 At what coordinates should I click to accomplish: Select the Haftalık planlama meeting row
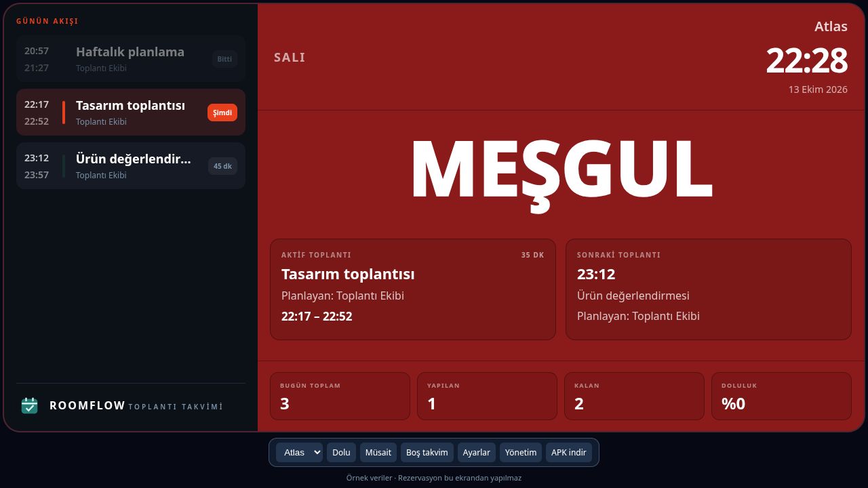click(131, 59)
